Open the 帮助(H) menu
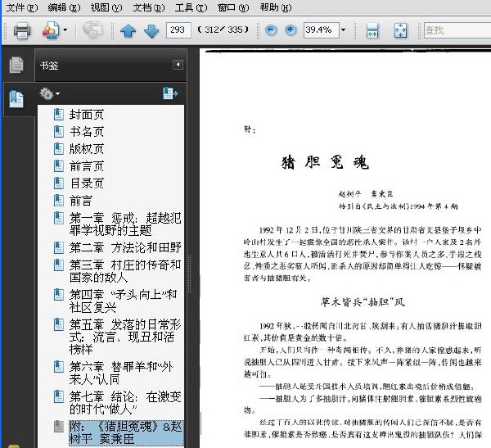Viewport: 491px width, 448px height. [276, 7]
